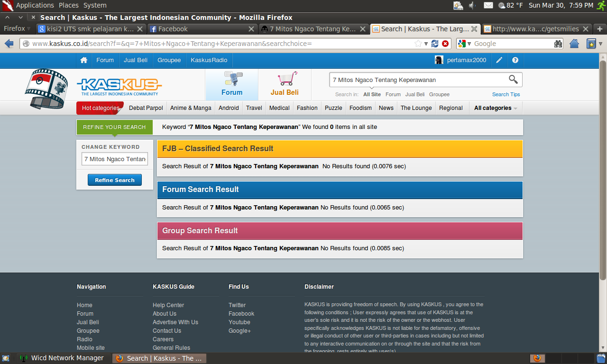Click the magnifier icon in Kaskus search box
Image resolution: width=607 pixels, height=364 pixels.
tap(513, 79)
